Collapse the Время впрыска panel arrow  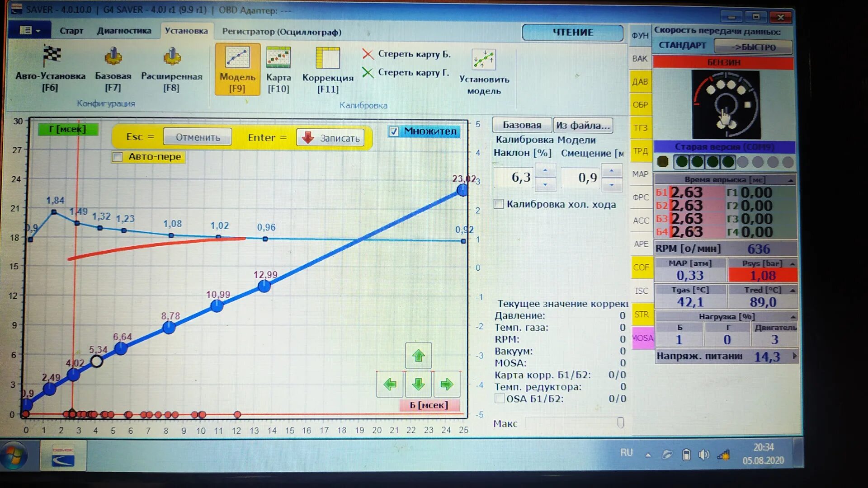791,180
